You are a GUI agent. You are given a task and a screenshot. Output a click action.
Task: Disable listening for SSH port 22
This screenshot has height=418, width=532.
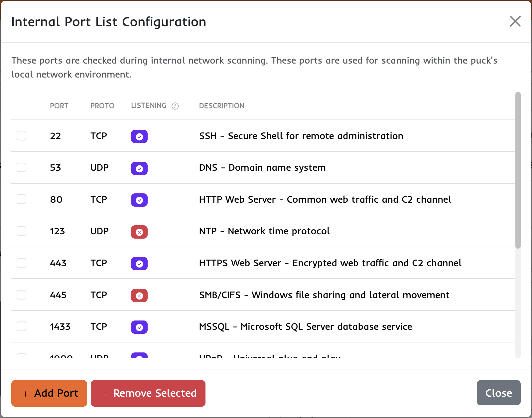tap(139, 136)
